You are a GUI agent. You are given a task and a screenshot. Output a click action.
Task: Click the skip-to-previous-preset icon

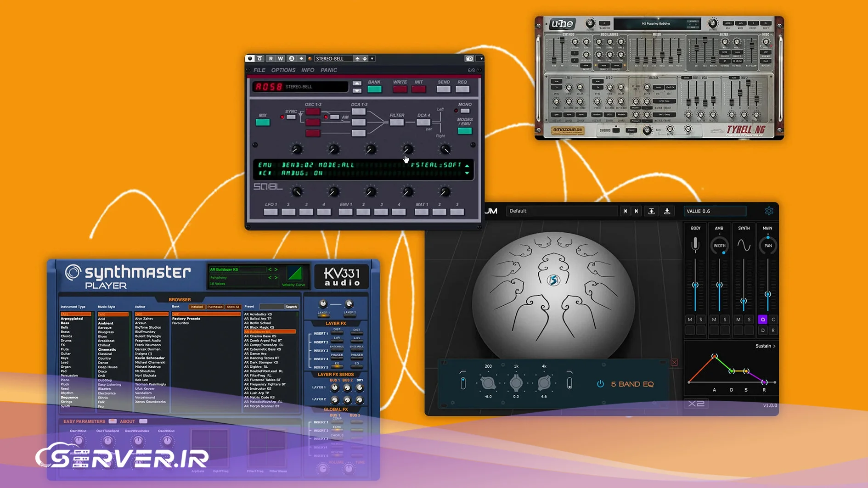625,211
